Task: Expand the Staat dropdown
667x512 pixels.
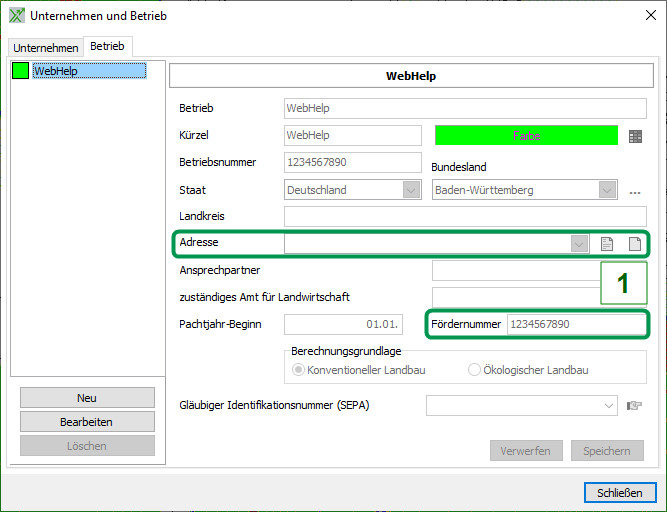Action: tap(411, 190)
